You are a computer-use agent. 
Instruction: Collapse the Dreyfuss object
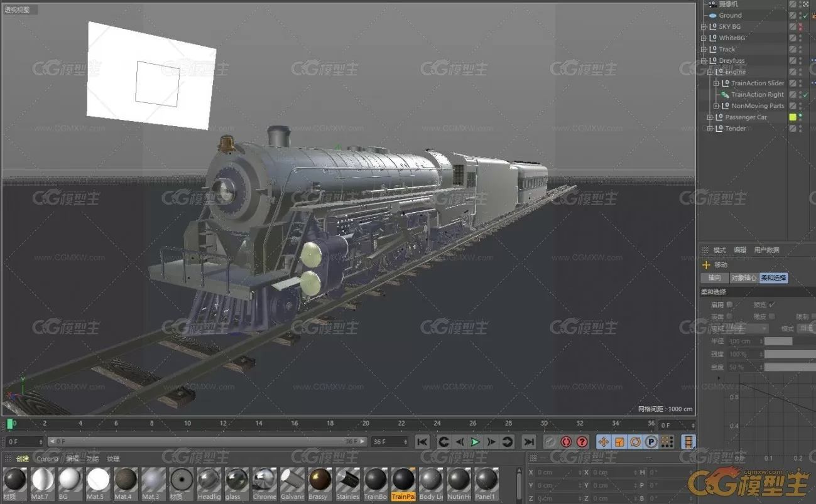[704, 60]
